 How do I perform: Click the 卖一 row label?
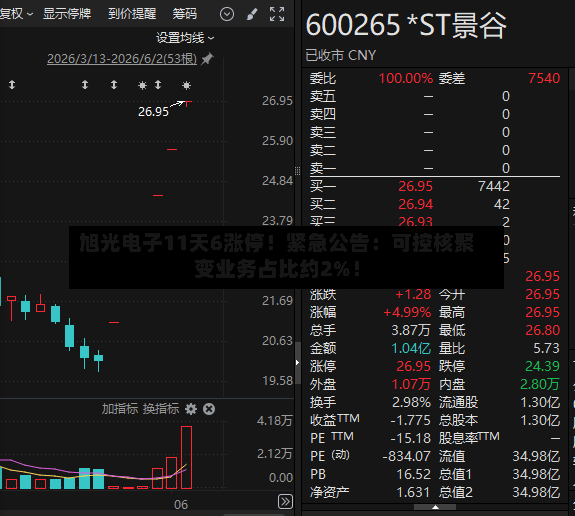click(x=323, y=168)
